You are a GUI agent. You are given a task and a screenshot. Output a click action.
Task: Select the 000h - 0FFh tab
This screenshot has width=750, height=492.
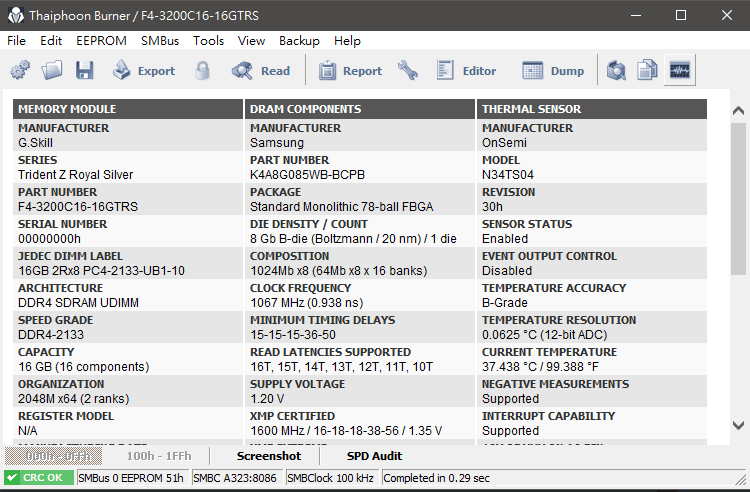(x=54, y=456)
